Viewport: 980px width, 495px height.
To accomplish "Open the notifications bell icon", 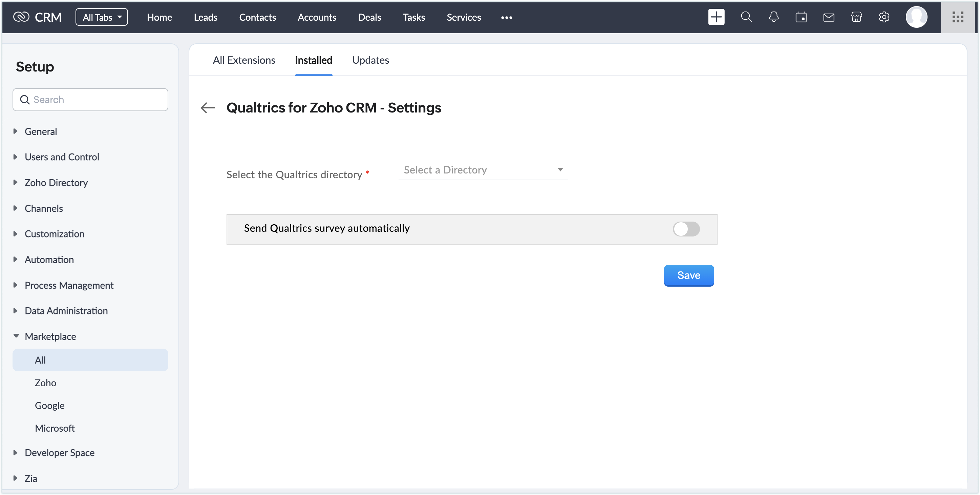I will (773, 17).
